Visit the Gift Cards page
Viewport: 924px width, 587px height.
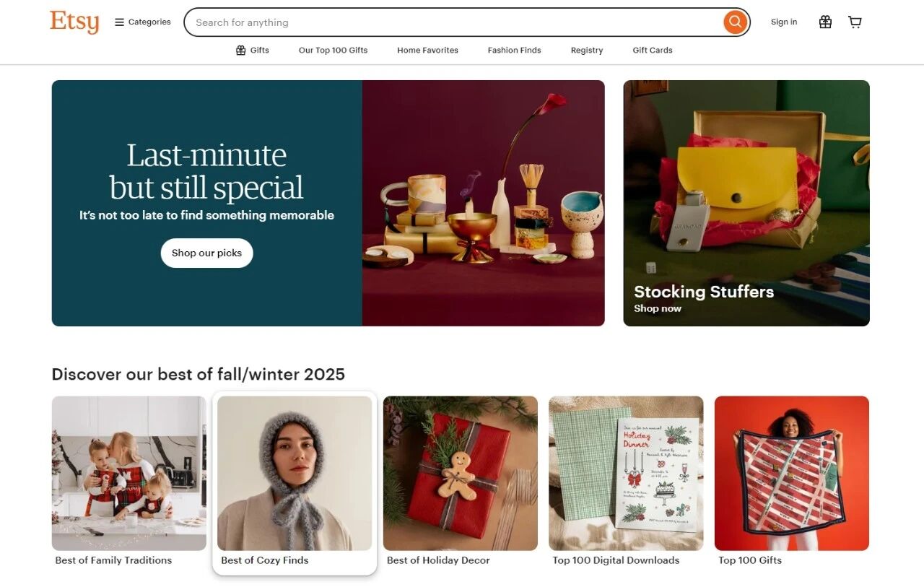click(x=653, y=51)
